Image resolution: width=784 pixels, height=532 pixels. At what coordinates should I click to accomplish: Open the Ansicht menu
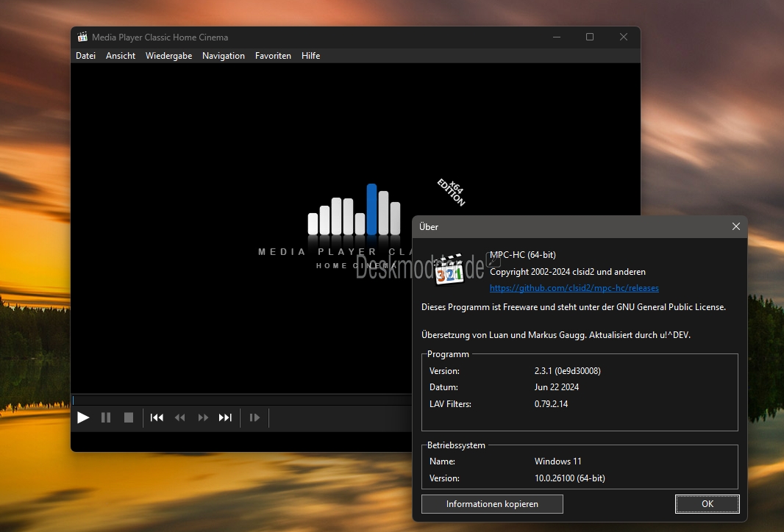click(121, 56)
